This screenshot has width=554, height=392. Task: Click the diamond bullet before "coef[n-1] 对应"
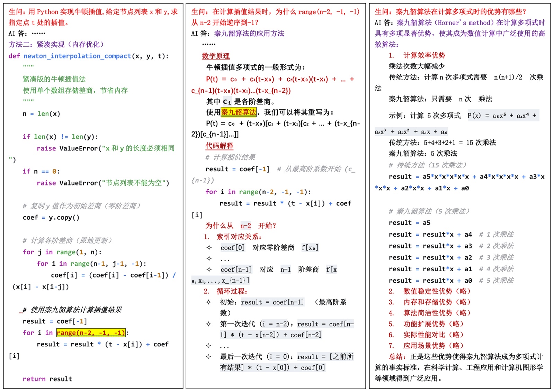209,270
